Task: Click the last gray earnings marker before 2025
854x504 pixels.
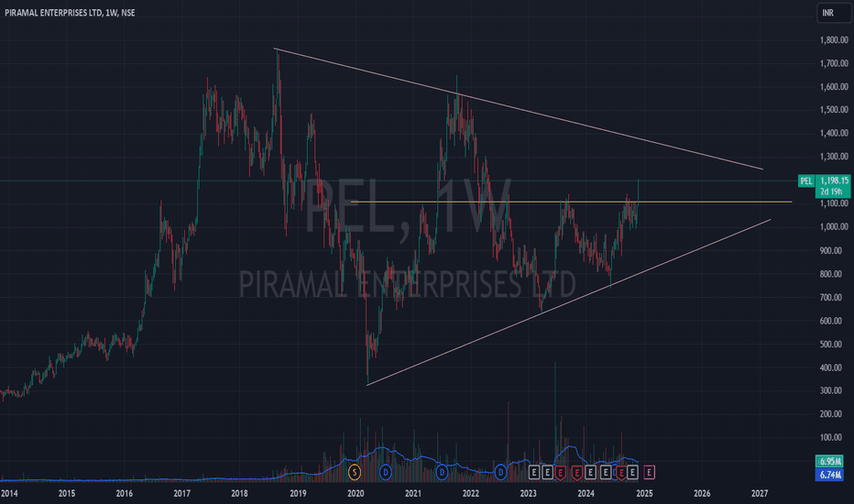Action: pyautogui.click(x=632, y=472)
